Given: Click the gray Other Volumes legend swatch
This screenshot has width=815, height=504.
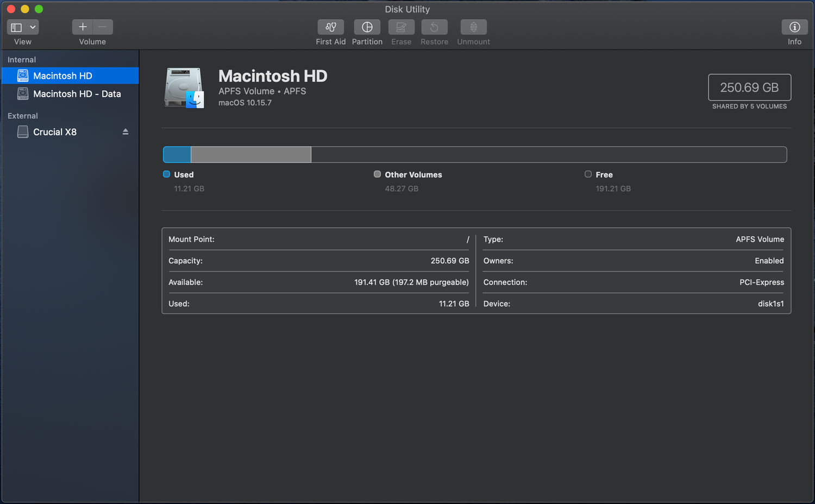Looking at the screenshot, I should tap(377, 174).
